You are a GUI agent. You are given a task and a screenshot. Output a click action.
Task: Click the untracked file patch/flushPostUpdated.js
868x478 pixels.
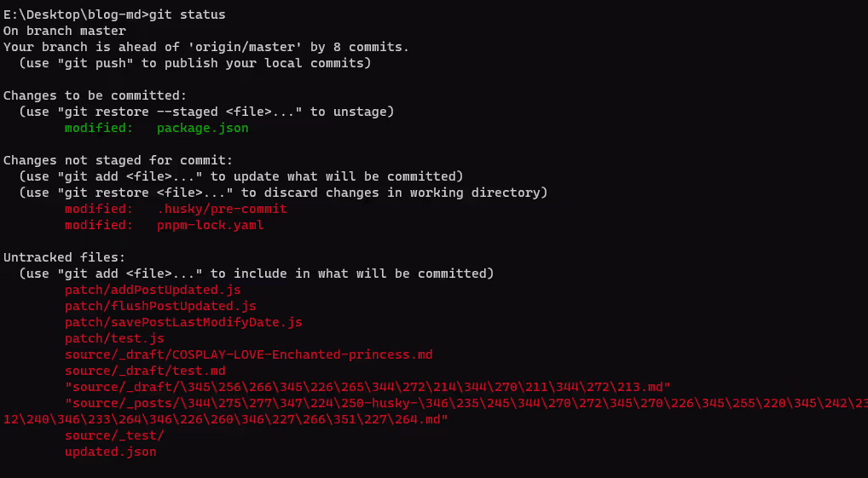(x=160, y=306)
